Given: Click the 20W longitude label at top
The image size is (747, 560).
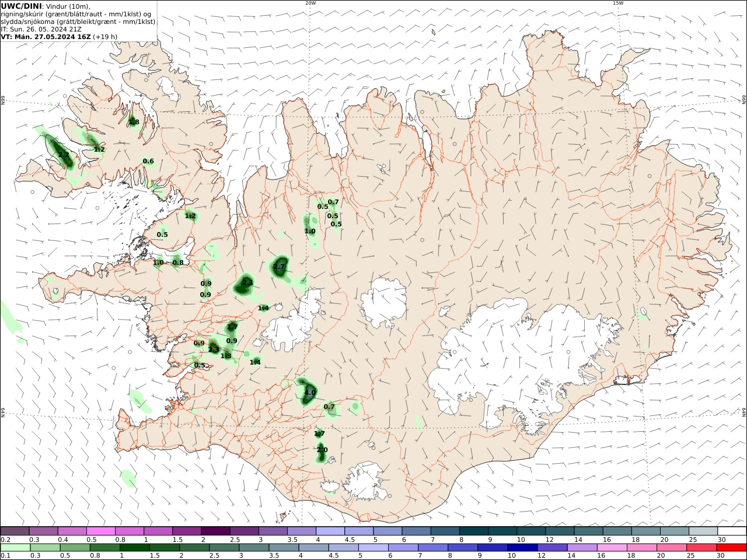Looking at the screenshot, I should [310, 3].
